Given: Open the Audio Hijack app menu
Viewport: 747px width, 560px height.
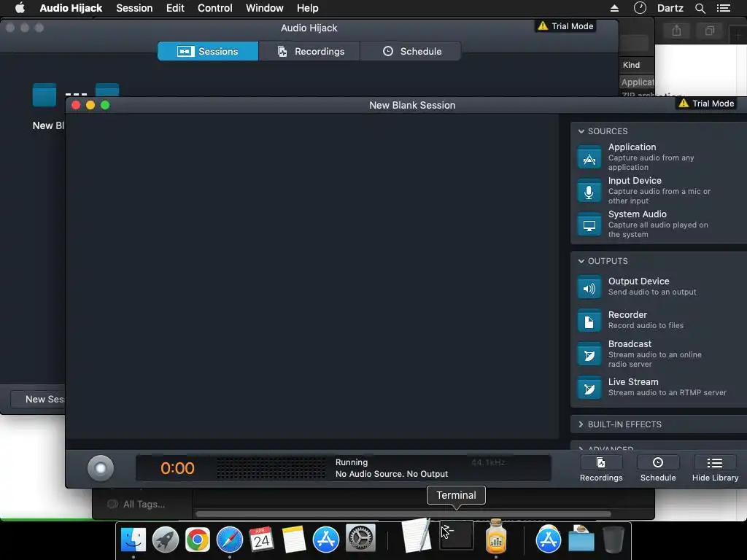Looking at the screenshot, I should (x=71, y=8).
